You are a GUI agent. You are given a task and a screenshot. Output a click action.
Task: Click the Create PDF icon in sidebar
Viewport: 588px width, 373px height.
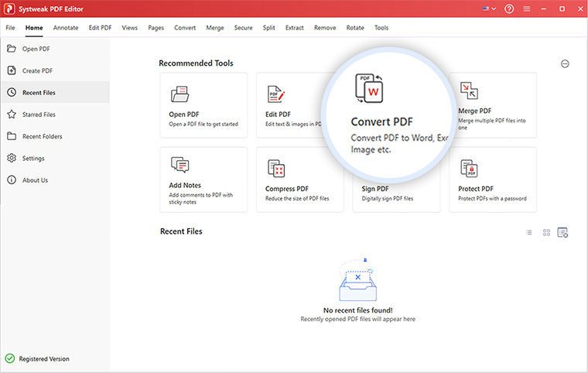(12, 70)
